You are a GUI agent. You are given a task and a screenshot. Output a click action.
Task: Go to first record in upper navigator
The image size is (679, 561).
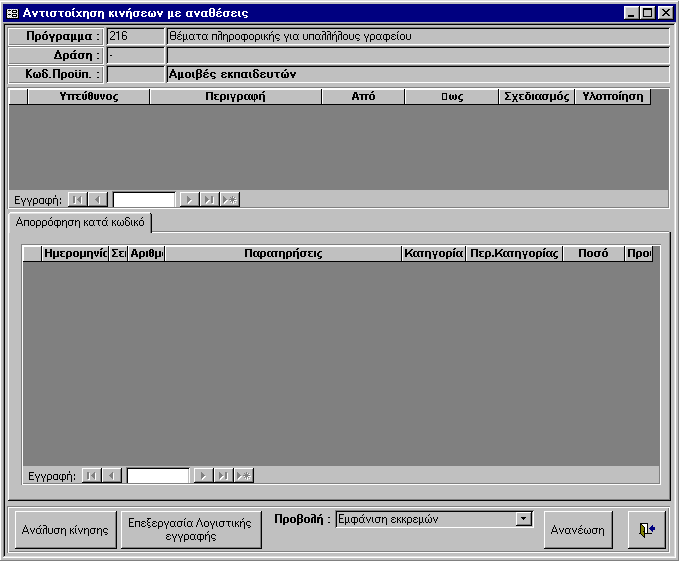77,199
